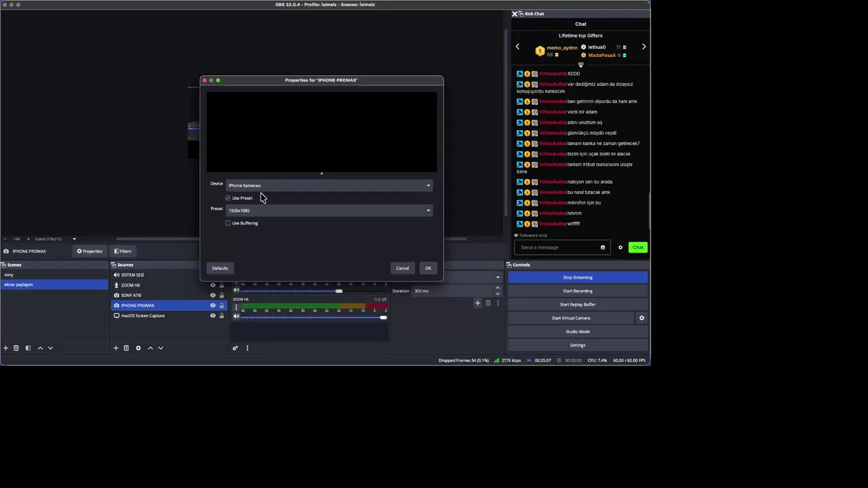Enable Use Buffering checkbox
The width and height of the screenshot is (868, 488).
point(228,223)
